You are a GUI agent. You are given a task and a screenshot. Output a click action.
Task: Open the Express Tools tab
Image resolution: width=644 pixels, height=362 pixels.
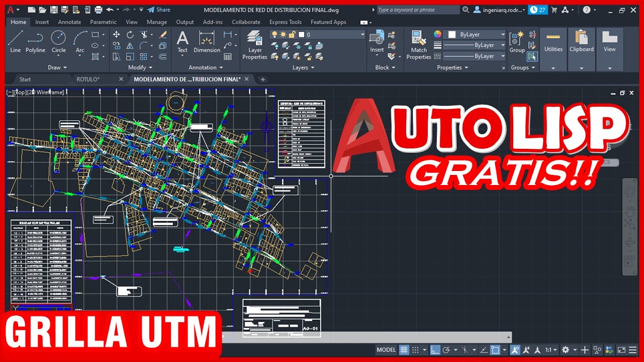click(285, 22)
